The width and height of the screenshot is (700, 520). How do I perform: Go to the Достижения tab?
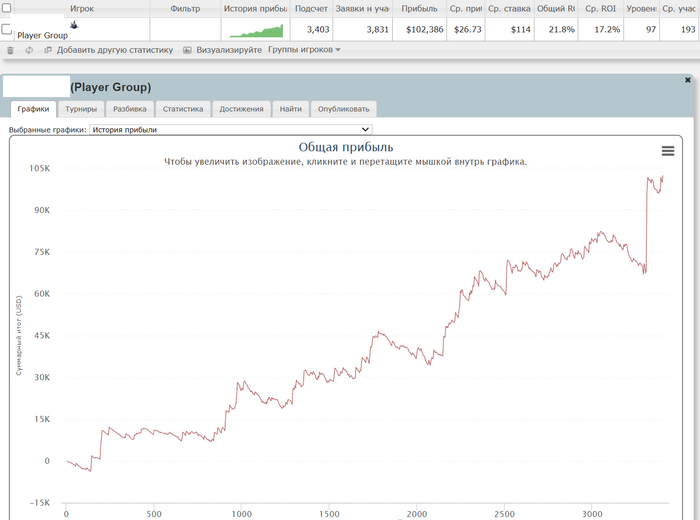pos(241,109)
